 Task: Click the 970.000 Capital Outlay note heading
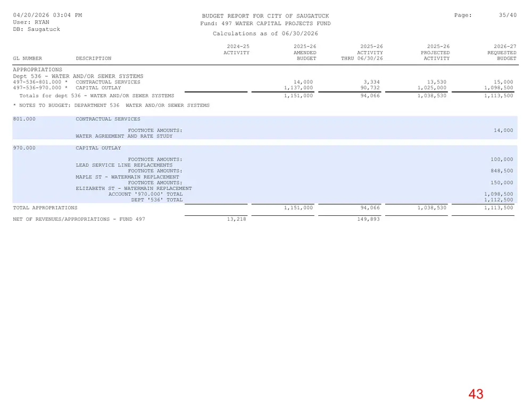[x=67, y=148]
